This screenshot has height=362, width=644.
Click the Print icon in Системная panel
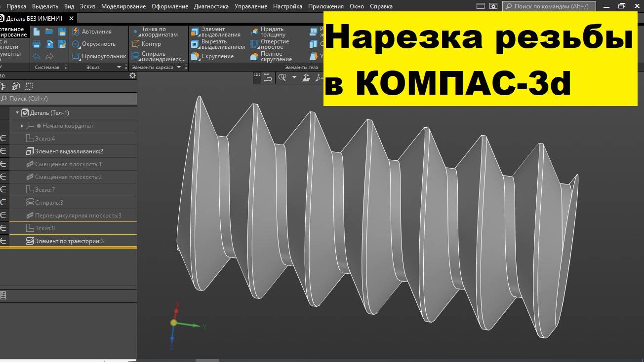click(x=37, y=44)
